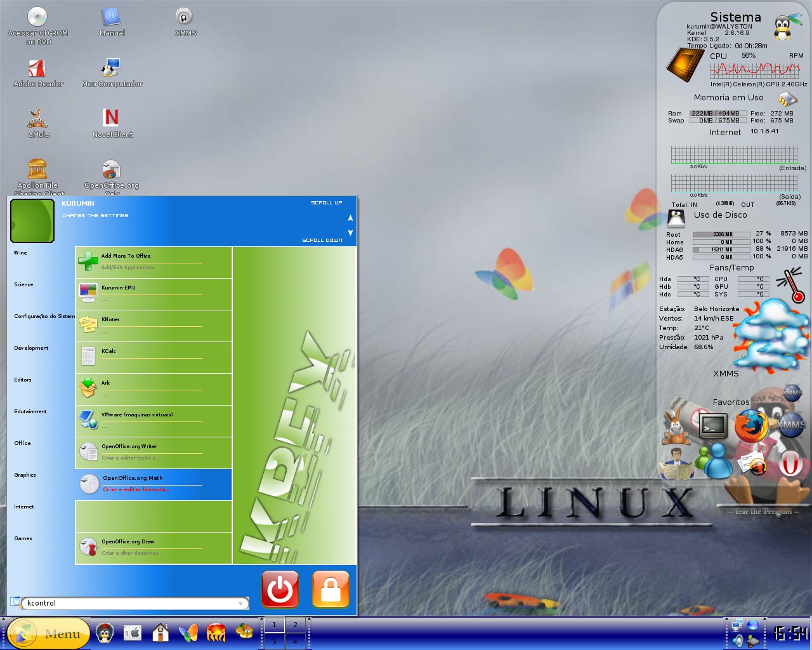Expand the kcontrol search box dropdown arrow

point(241,604)
